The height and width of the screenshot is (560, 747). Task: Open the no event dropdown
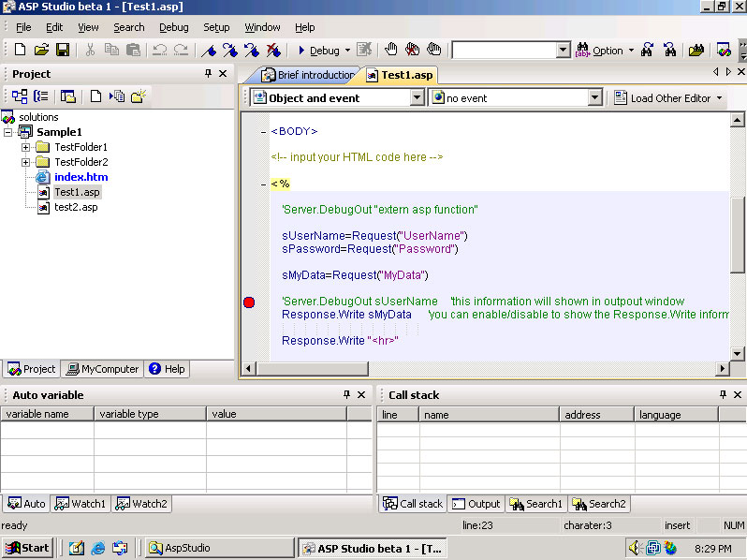pyautogui.click(x=594, y=97)
